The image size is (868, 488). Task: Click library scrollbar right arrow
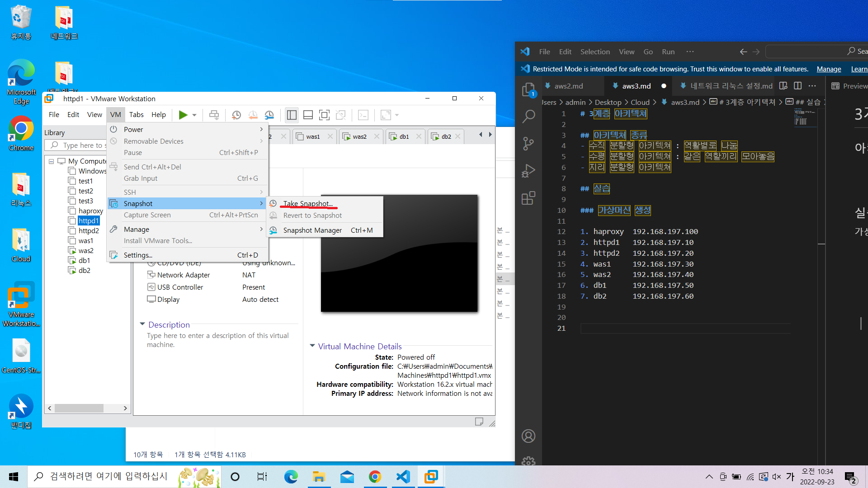pos(125,408)
